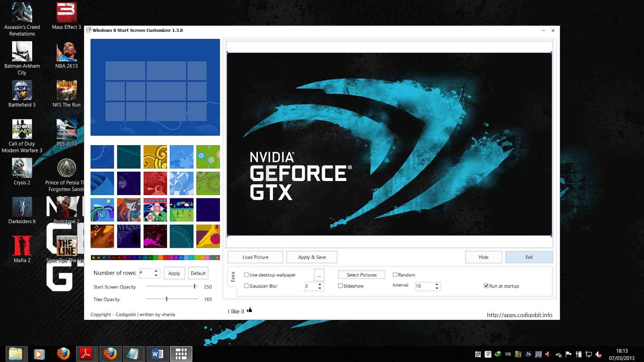Select the Batman Arkham City desktop icon
Viewport: 644px width, 362px height.
22,58
